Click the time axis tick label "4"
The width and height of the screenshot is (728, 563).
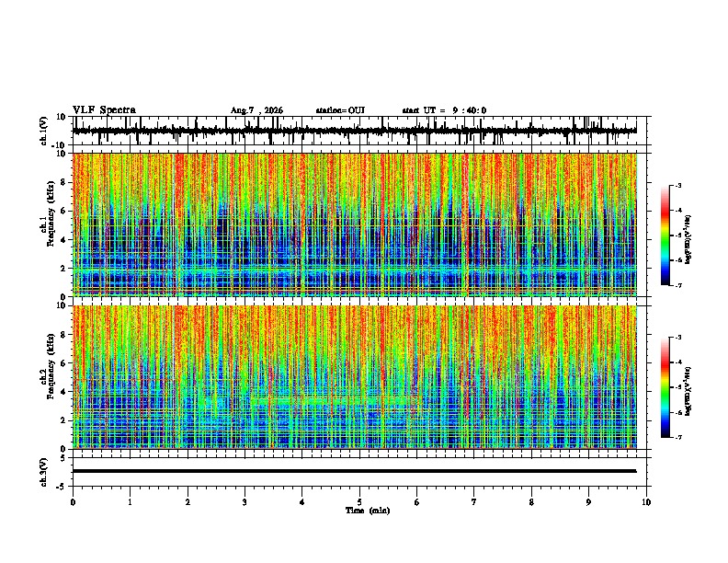click(x=302, y=502)
